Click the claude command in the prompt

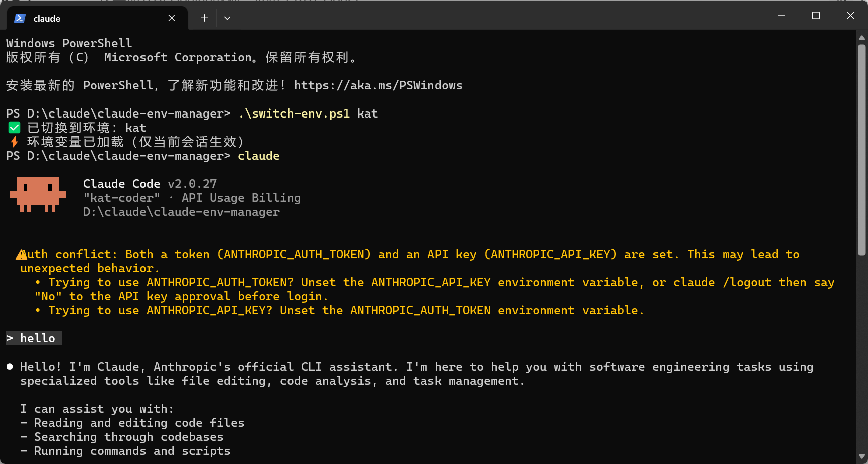pos(259,156)
